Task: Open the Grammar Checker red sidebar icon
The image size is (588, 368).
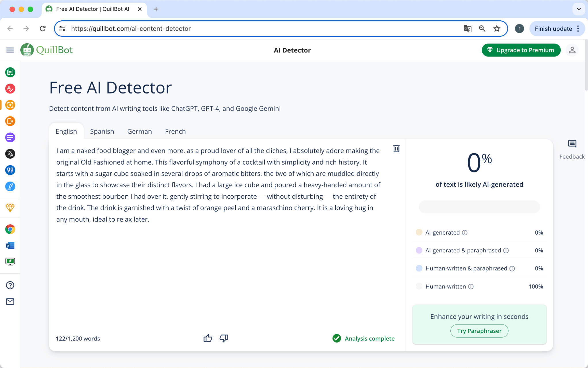Action: pos(10,89)
